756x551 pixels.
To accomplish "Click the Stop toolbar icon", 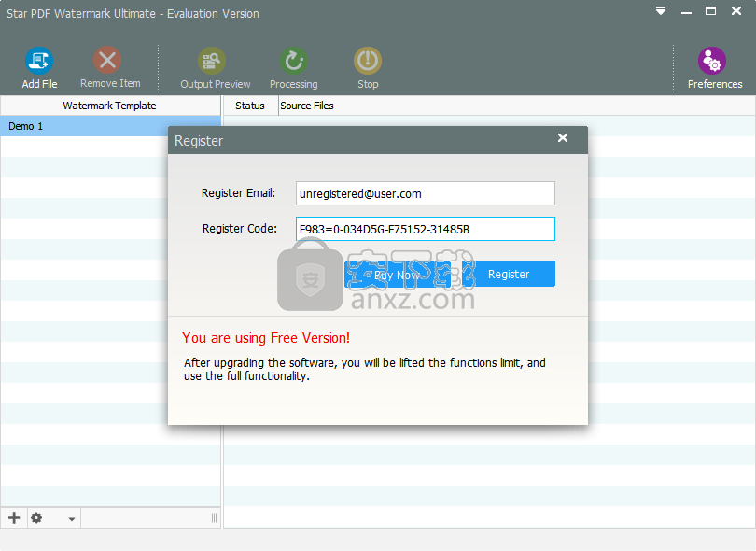I will pyautogui.click(x=368, y=61).
